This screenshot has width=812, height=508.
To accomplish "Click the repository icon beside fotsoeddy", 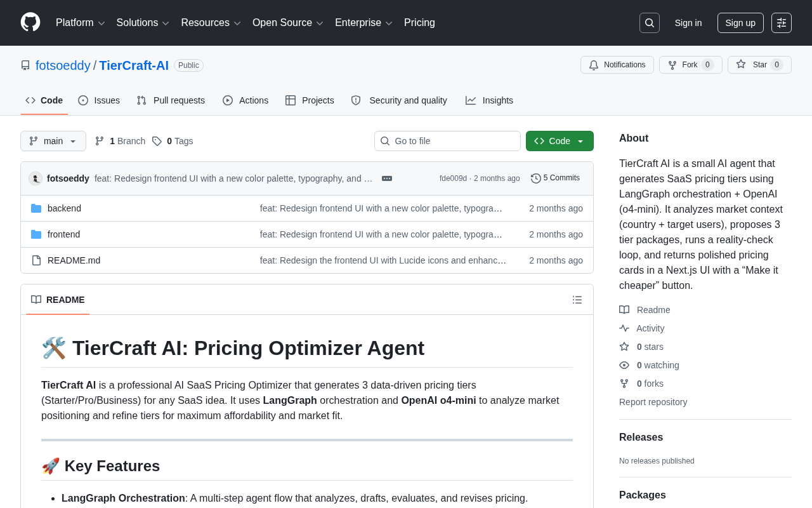I will (x=25, y=65).
